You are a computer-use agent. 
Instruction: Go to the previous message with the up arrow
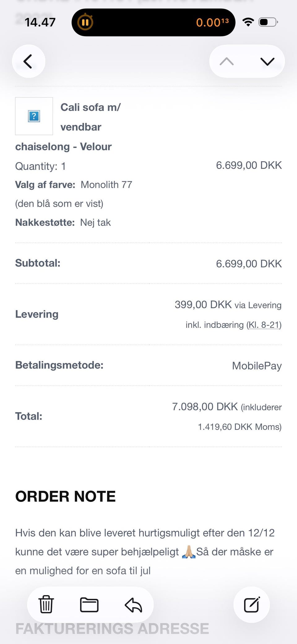[226, 61]
